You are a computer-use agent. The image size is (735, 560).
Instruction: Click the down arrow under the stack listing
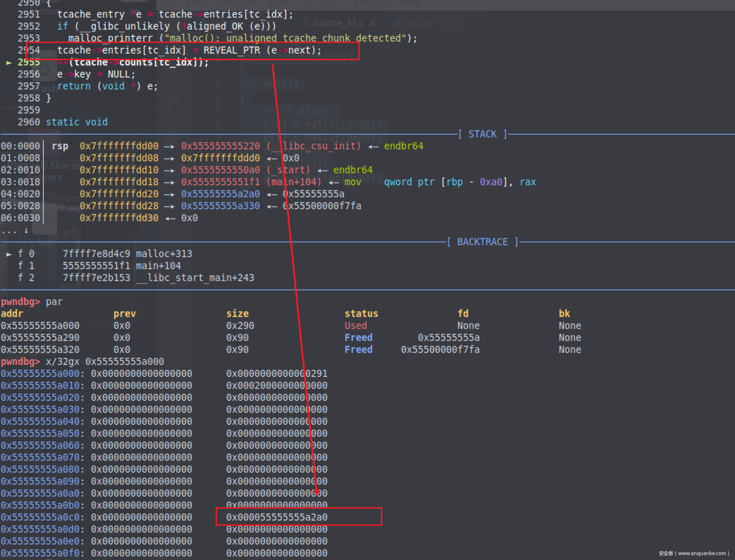26,231
